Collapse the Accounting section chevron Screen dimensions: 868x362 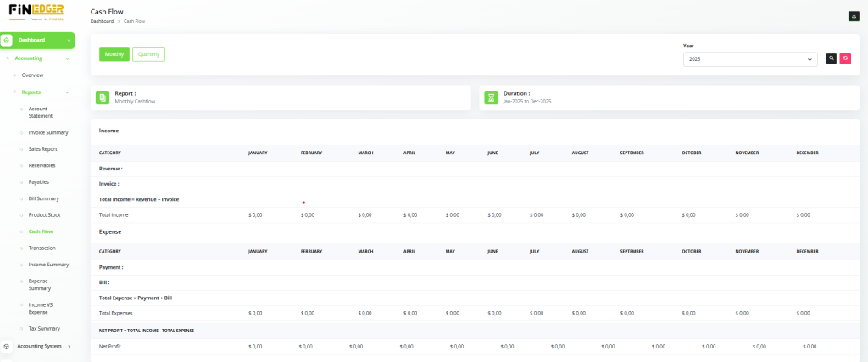68,58
